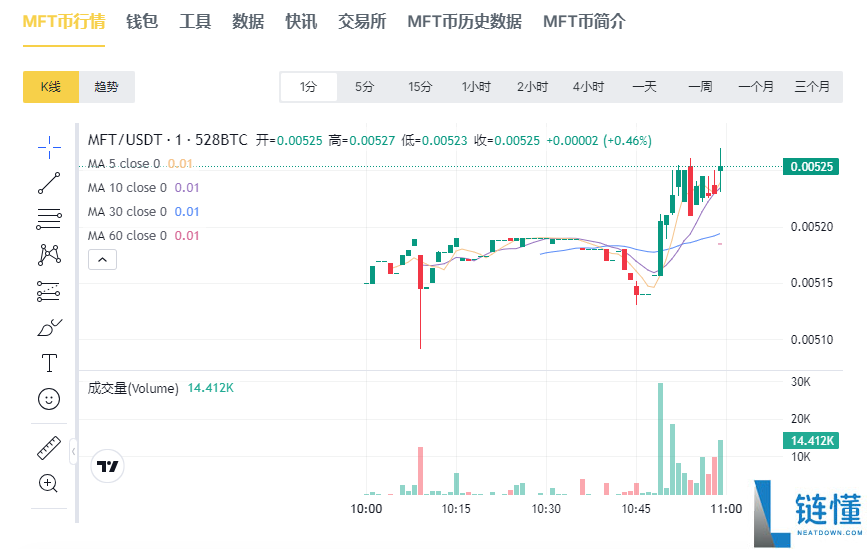The height and width of the screenshot is (549, 867).
Task: Collapse the drawing toolbar side arrow
Action: pos(73,452)
